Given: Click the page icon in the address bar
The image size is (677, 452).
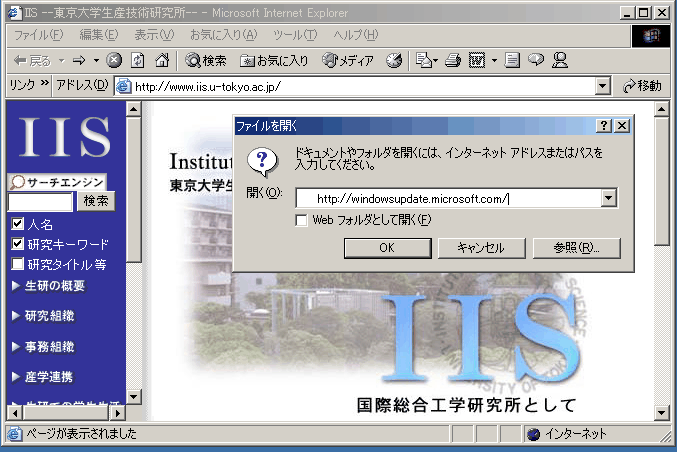Looking at the screenshot, I should pyautogui.click(x=123, y=86).
